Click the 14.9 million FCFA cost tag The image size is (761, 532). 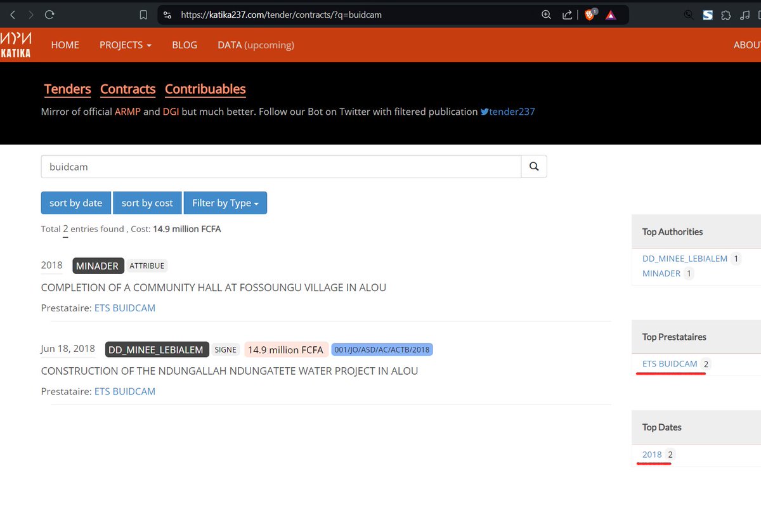coord(285,349)
